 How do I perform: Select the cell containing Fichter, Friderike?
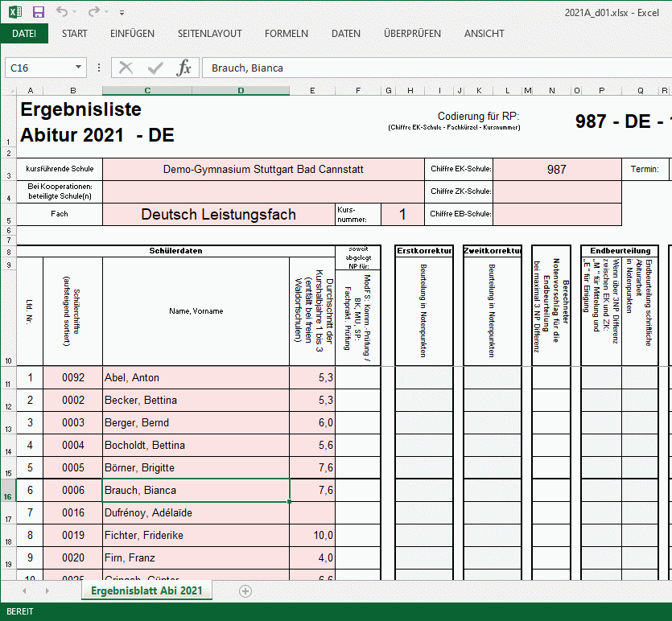tap(196, 535)
